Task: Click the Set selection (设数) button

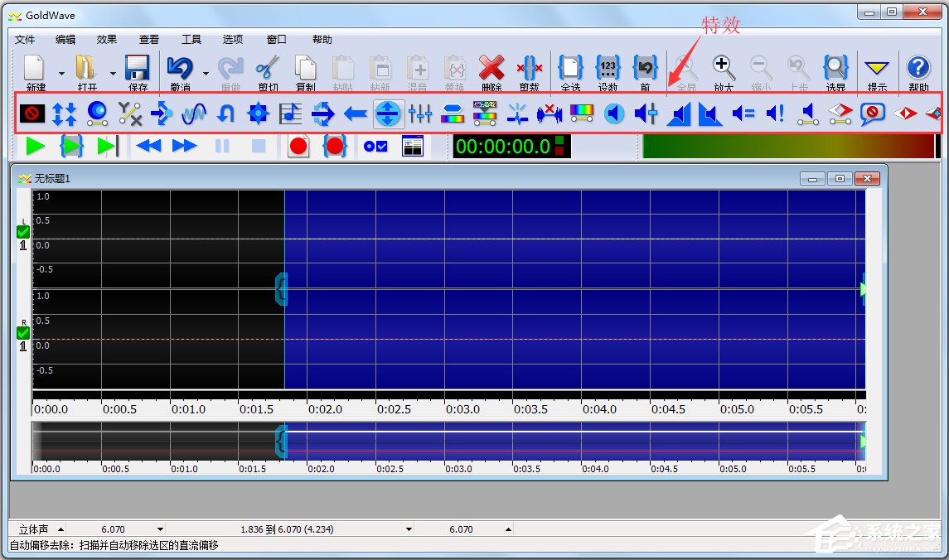Action: pyautogui.click(x=608, y=72)
